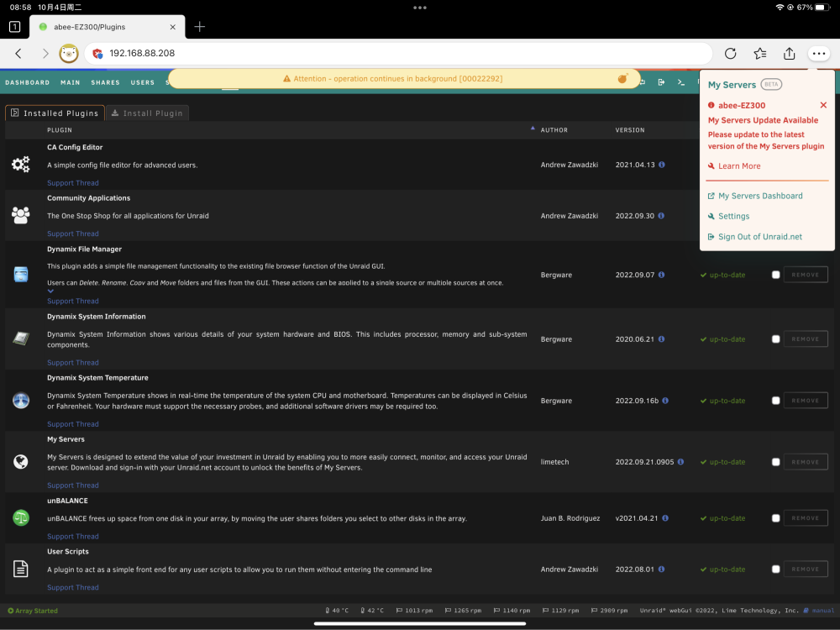The width and height of the screenshot is (840, 630).
Task: Click the Array Started status indicator
Action: click(x=33, y=611)
